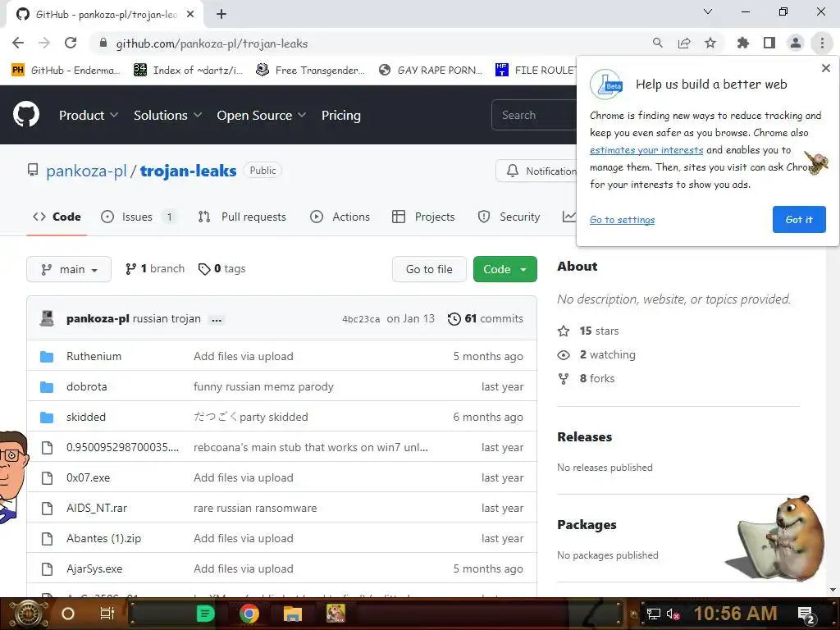Screen dimensions: 840x630
Task: Click the share page icon in address bar
Action: (x=684, y=43)
